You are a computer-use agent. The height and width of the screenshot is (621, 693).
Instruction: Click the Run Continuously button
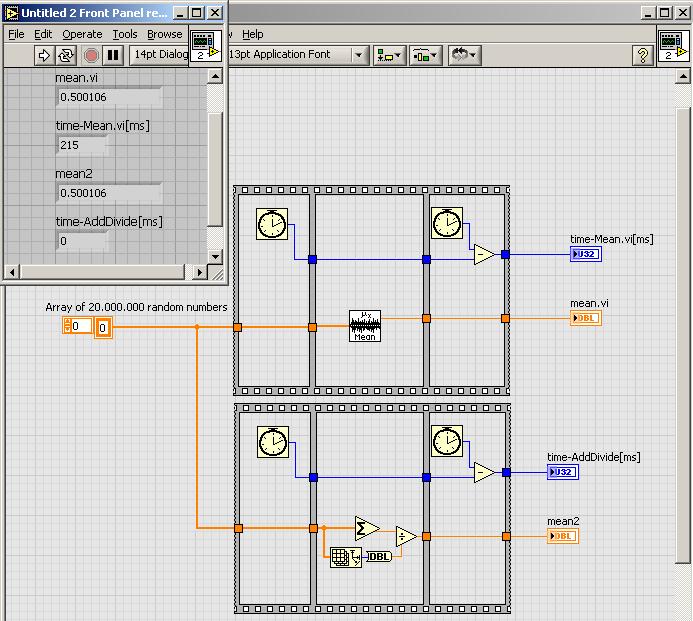point(67,55)
